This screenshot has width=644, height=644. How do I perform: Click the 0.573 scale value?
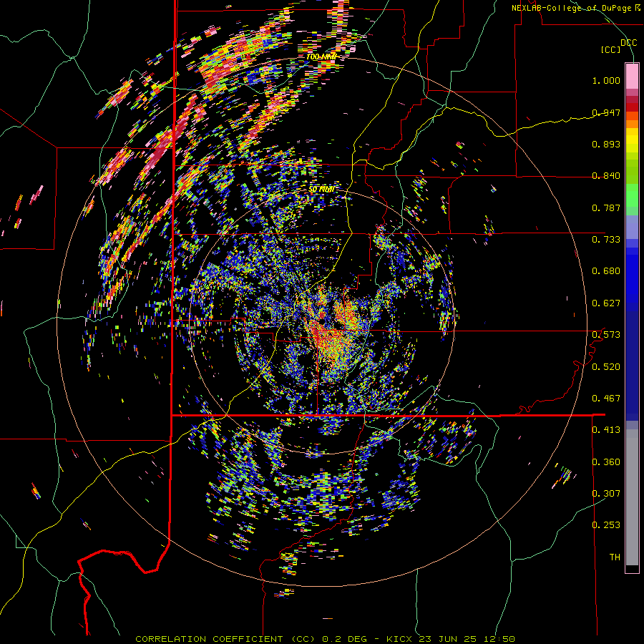click(x=606, y=335)
